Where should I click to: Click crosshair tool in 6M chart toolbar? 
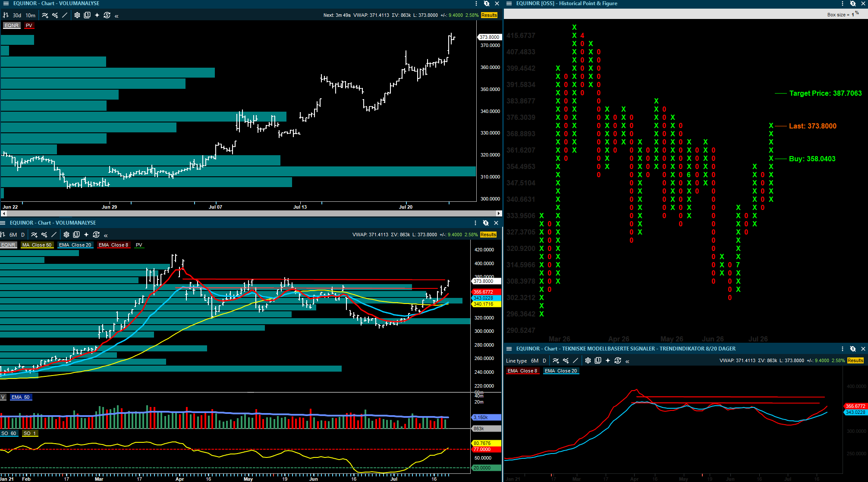coord(86,235)
